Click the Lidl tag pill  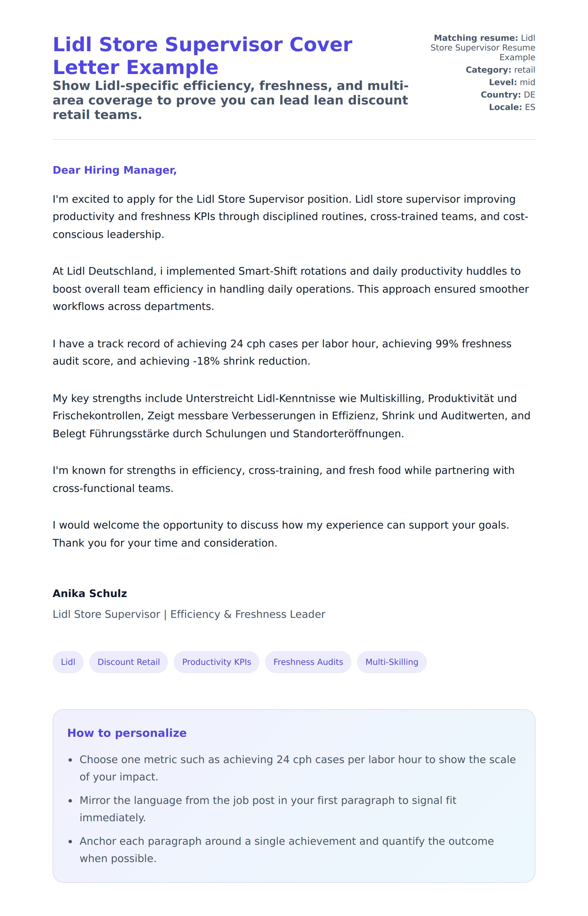(68, 662)
